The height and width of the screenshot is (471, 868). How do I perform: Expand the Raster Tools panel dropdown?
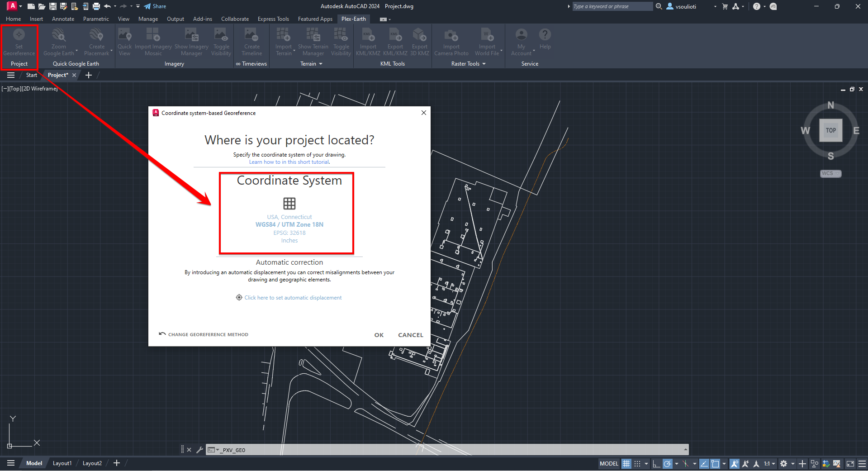(483, 64)
